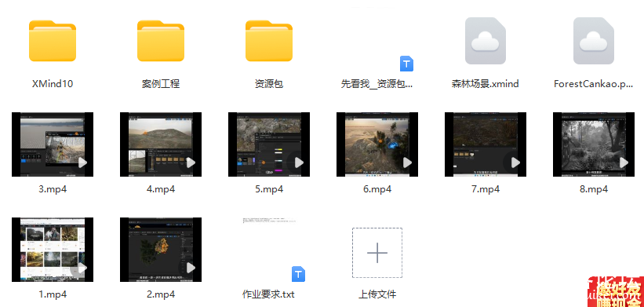Click the 作业要求.txt file name
Viewport: 644px width, 307px height.
(268, 294)
